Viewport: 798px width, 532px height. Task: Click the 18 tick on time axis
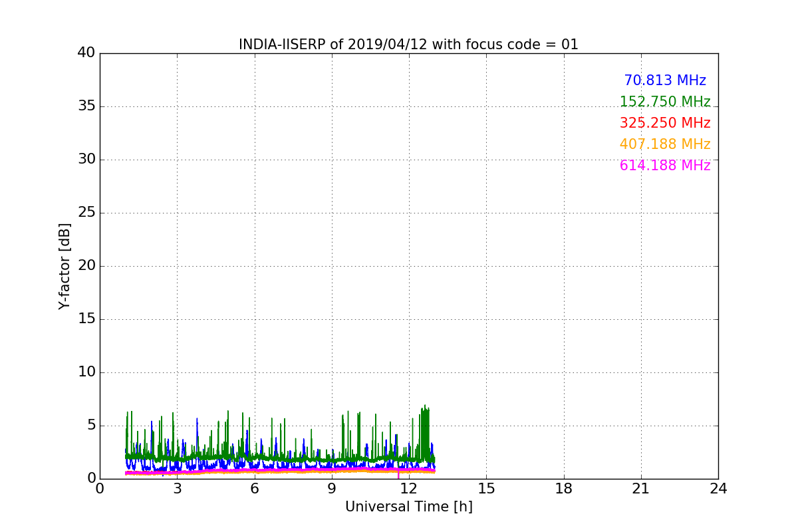coord(564,489)
